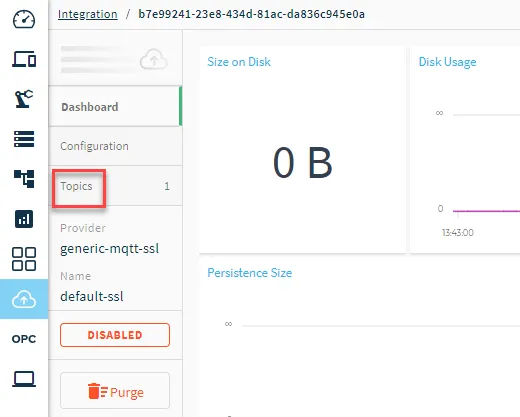This screenshot has height=417, width=520.
Task: Switch to the Dashboard tab
Action: coord(115,107)
